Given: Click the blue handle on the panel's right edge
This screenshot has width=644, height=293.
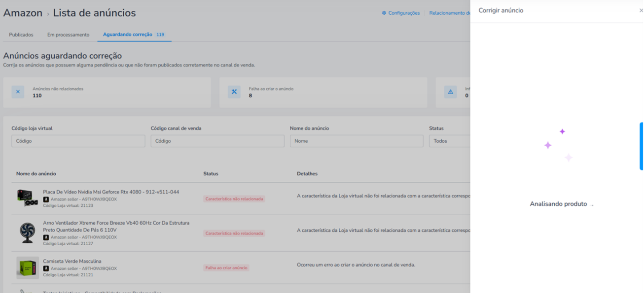Looking at the screenshot, I should click(641, 146).
